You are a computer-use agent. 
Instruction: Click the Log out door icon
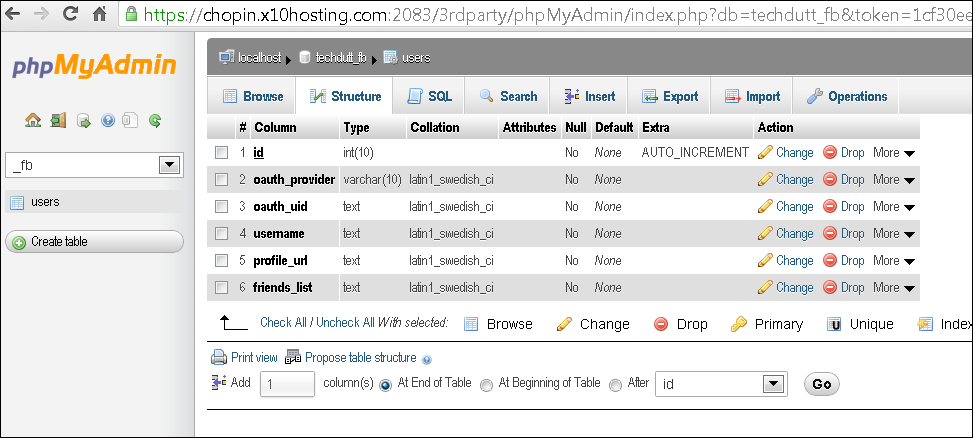[x=58, y=120]
